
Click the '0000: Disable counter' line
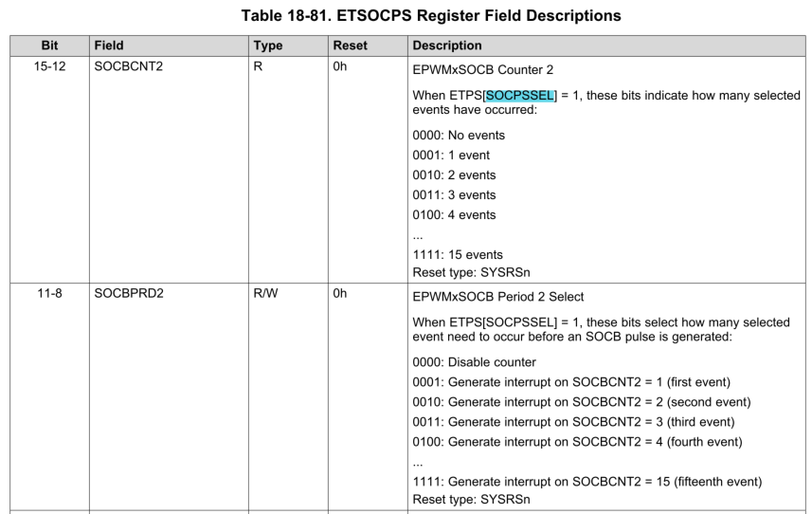[475, 361]
